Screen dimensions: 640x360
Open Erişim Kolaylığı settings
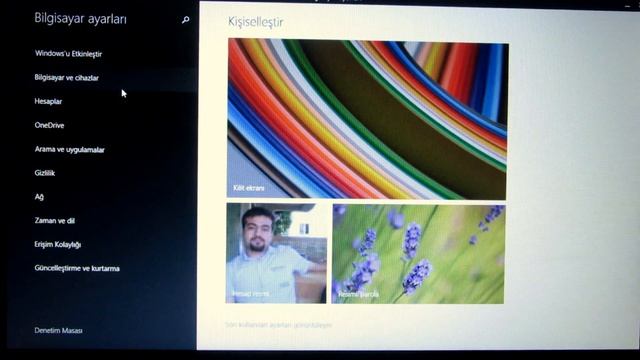58,244
